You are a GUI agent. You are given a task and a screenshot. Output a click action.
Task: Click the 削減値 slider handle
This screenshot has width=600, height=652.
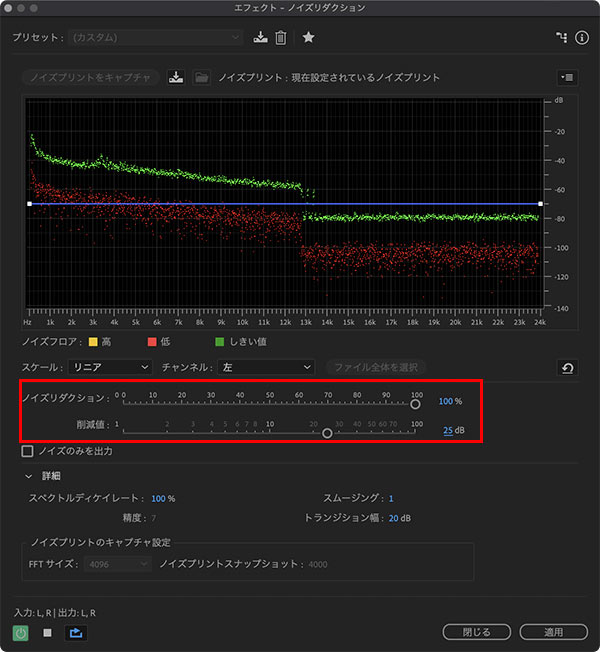pos(327,433)
